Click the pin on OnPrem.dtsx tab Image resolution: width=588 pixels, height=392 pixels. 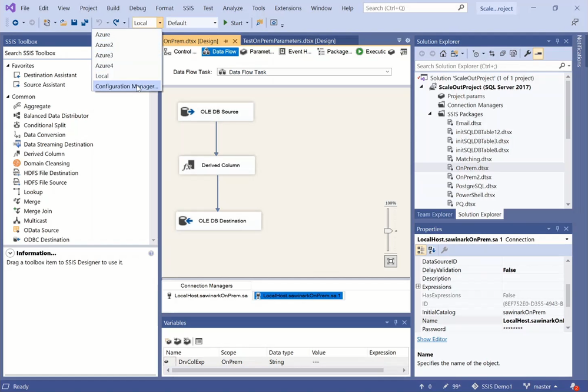[226, 41]
